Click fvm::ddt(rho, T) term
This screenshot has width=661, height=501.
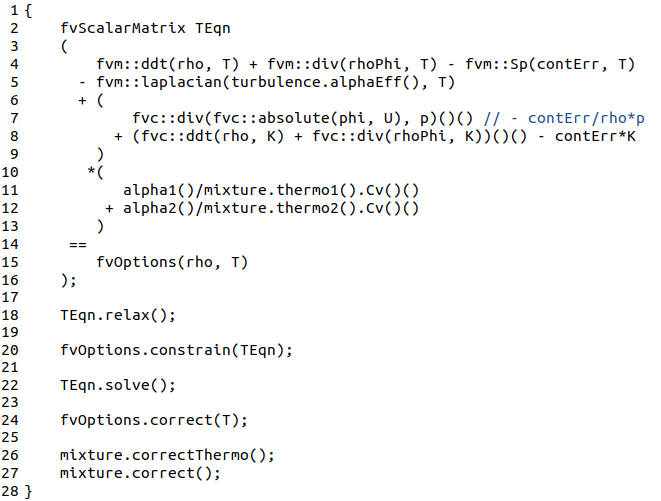tap(168, 64)
